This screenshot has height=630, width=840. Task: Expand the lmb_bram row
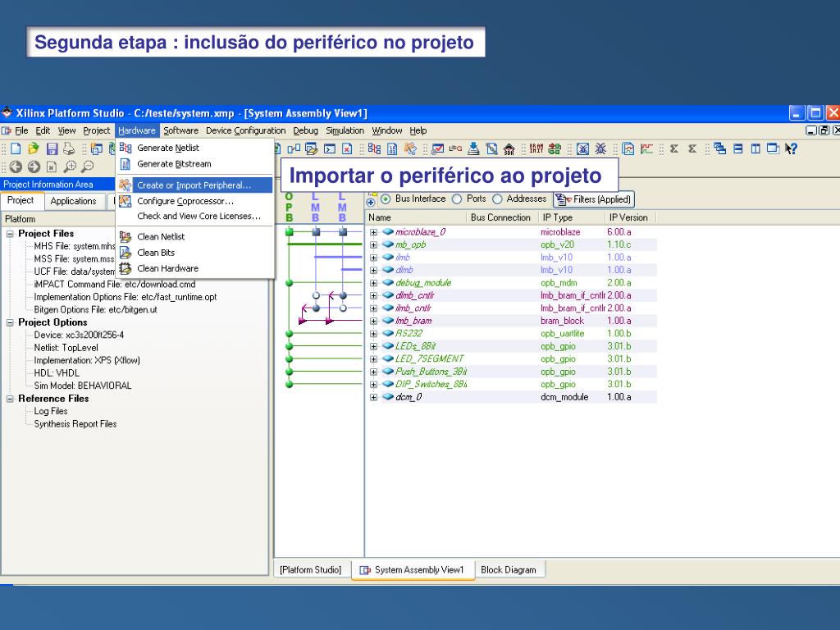click(373, 321)
